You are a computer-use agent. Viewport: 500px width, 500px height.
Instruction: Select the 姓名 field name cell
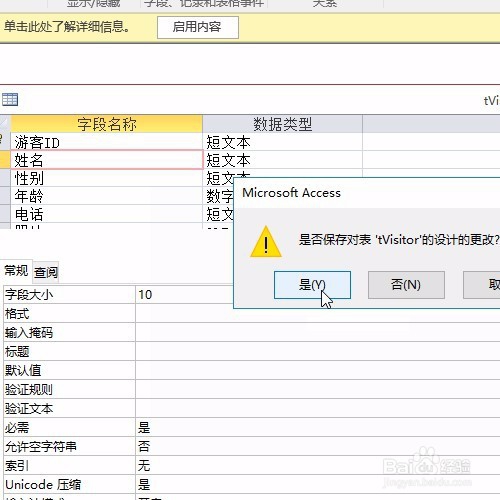(x=107, y=160)
